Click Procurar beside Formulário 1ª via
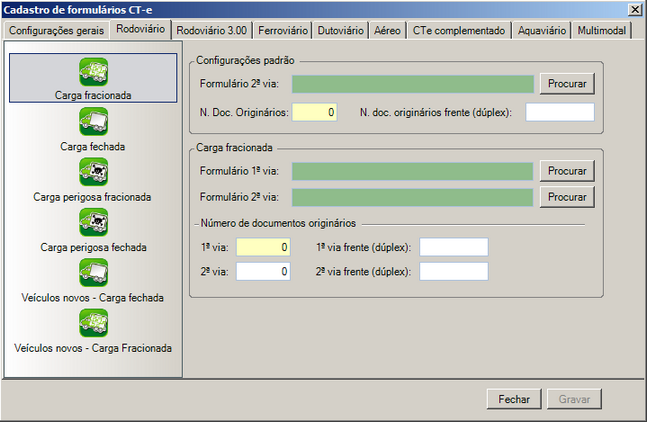The width and height of the screenshot is (647, 422). (567, 171)
